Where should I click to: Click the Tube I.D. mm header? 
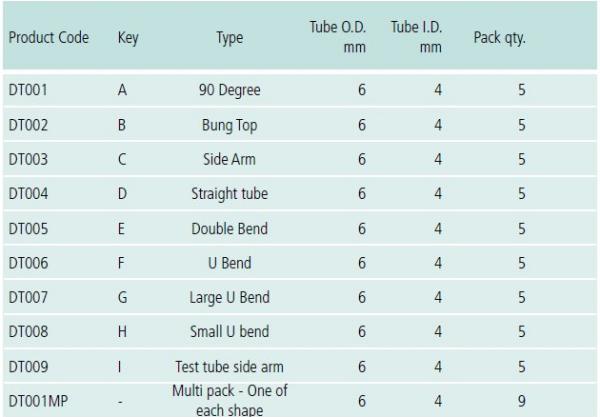tap(416, 37)
